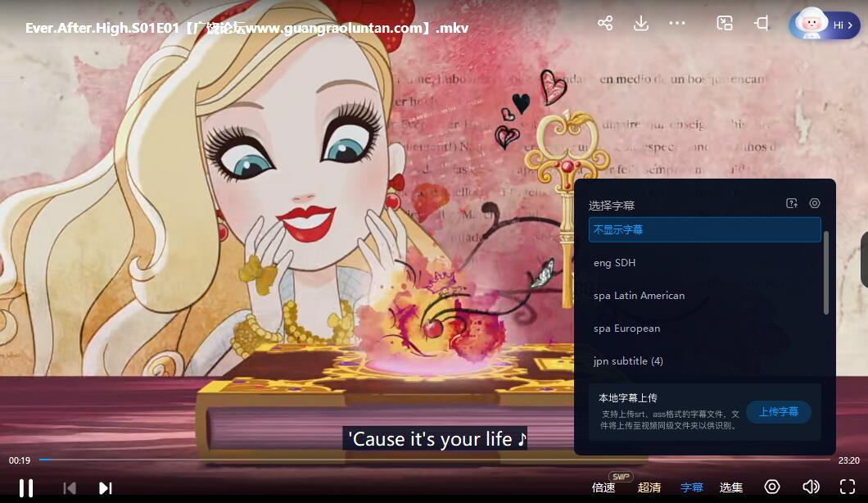Viewport: 868px width, 503px height.
Task: Open the 倍速 playback speed menu
Action: 604,487
